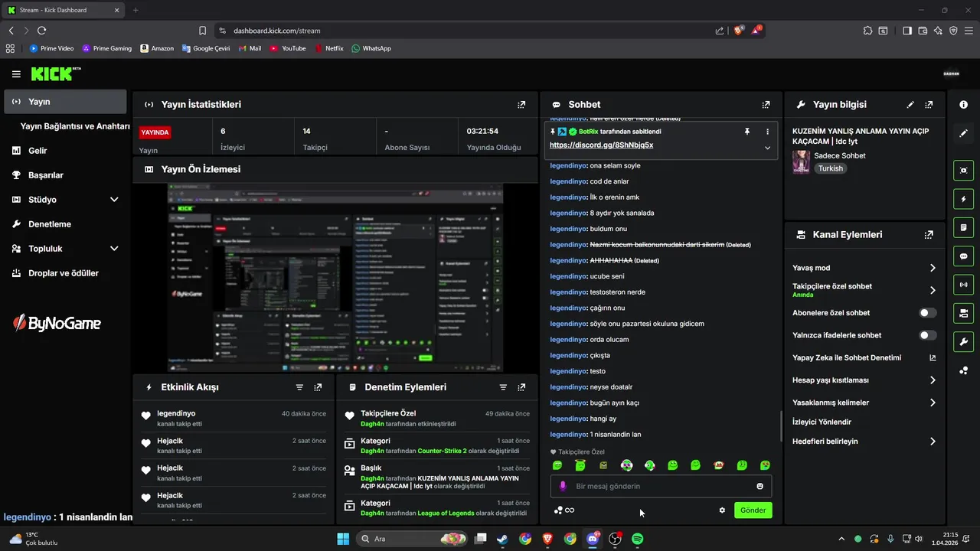Open chat settings gear icon
Viewport: 980px width, 551px height.
(722, 510)
